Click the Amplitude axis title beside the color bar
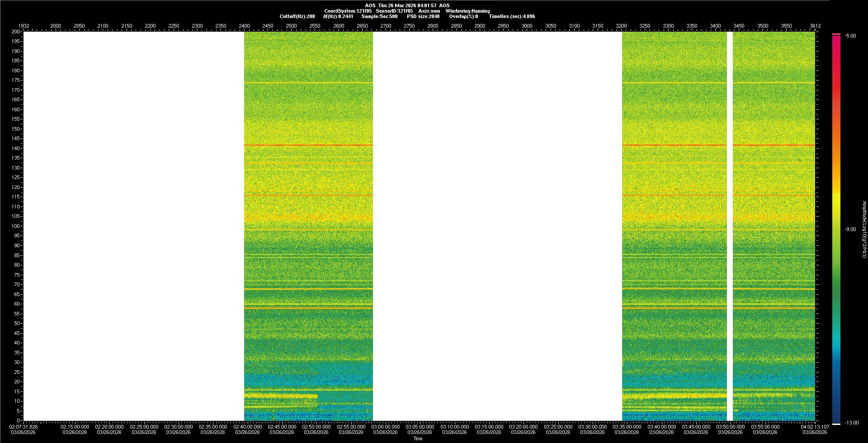Image resolution: width=868 pixels, height=443 pixels. tap(864, 230)
